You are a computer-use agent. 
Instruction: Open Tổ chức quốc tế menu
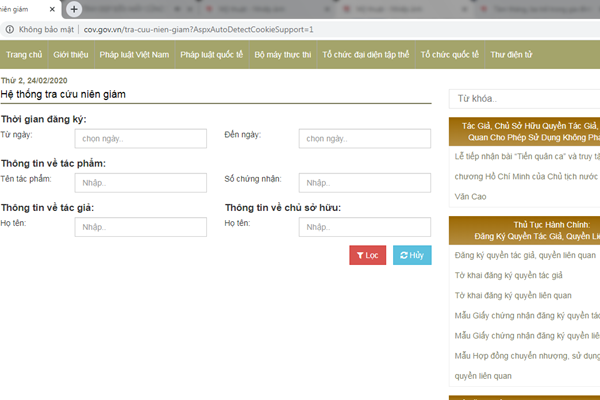coord(450,55)
